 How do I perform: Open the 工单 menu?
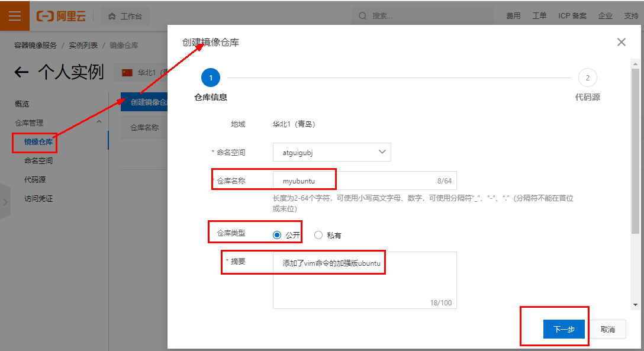click(539, 16)
